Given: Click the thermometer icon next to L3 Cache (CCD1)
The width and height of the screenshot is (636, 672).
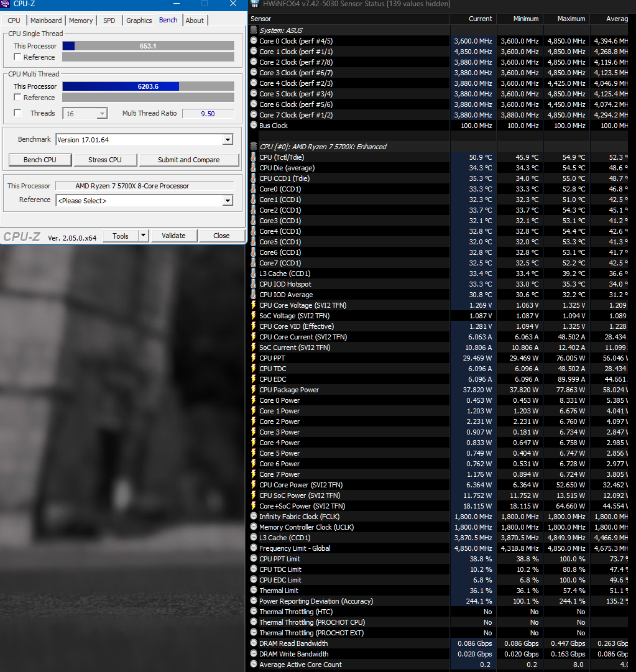Looking at the screenshot, I should (254, 273).
